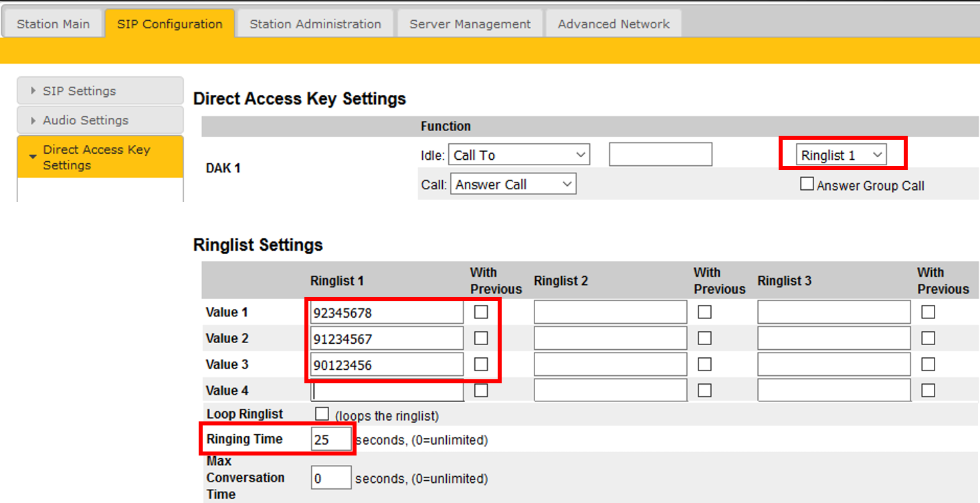Click the Ringlist 2 Value 1 field
This screenshot has width=980, height=503.
click(x=610, y=312)
